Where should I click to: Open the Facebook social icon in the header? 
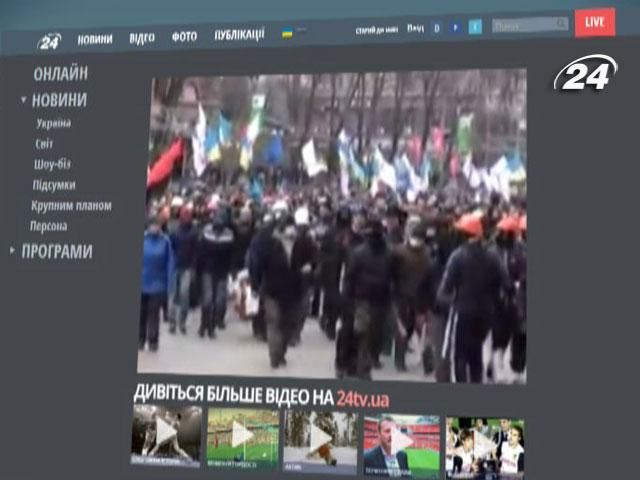point(456,27)
